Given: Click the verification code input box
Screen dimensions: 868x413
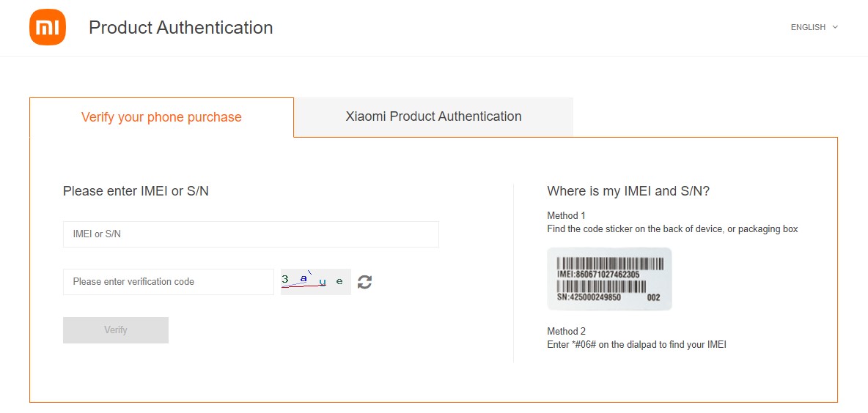Looking at the screenshot, I should 169,282.
